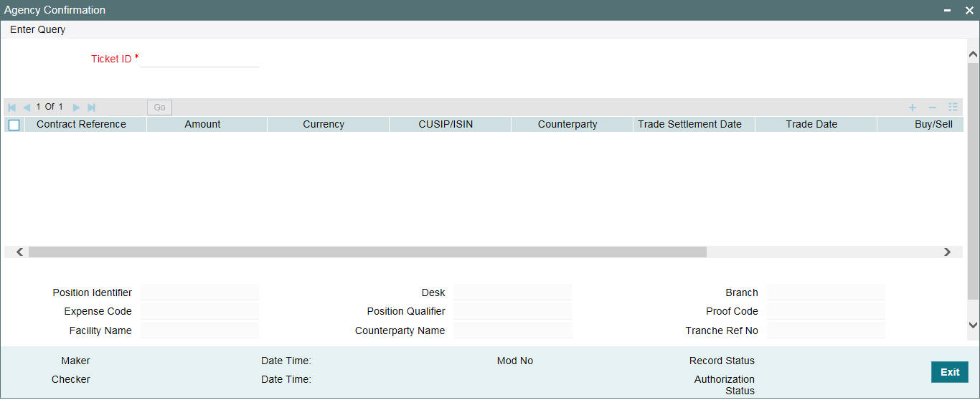Click the CUSIP/ISIN column header
Image resolution: width=980 pixels, height=400 pixels.
pos(450,124)
